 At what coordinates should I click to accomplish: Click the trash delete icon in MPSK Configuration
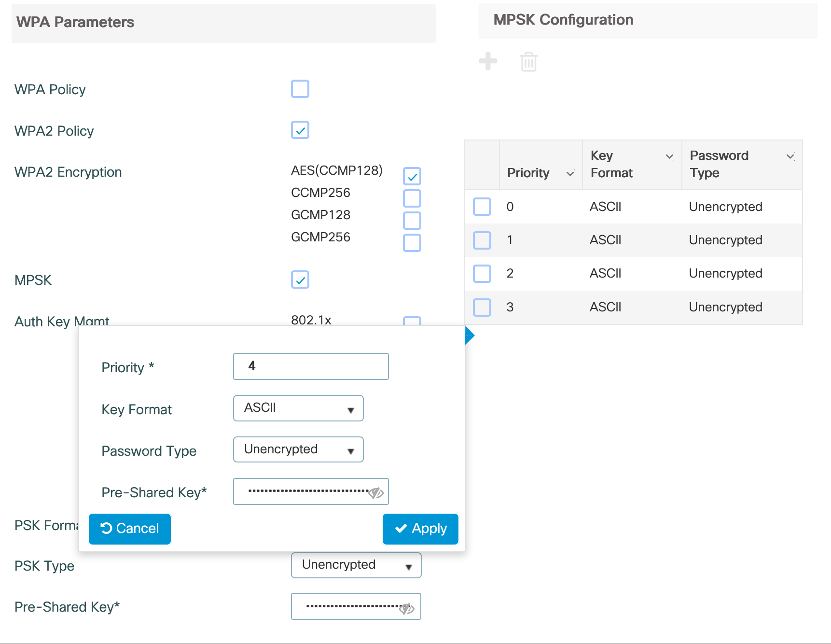coord(528,62)
